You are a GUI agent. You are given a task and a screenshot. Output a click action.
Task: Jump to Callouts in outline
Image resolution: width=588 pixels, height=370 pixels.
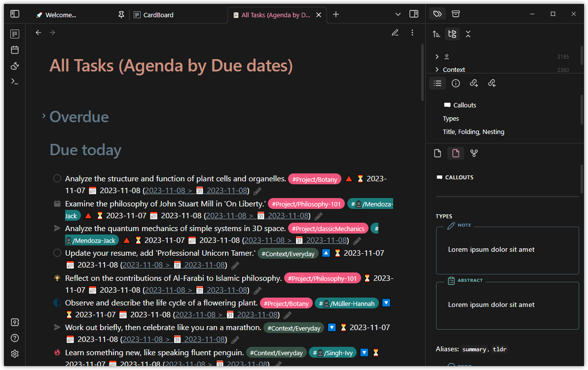click(x=465, y=105)
